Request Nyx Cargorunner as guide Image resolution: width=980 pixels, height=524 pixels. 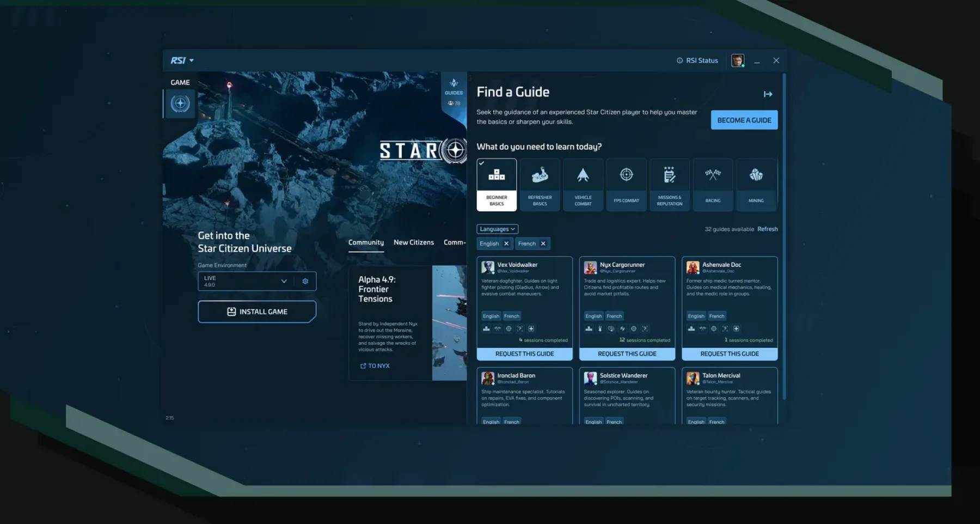pos(627,354)
